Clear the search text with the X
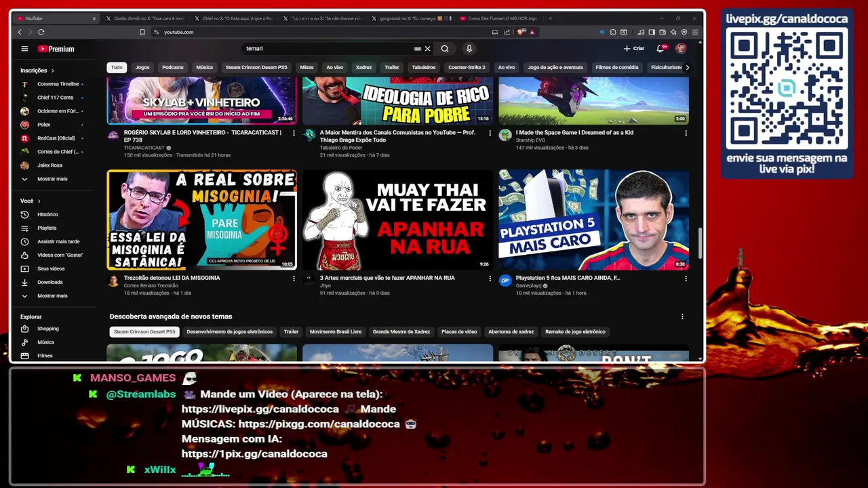 (427, 49)
